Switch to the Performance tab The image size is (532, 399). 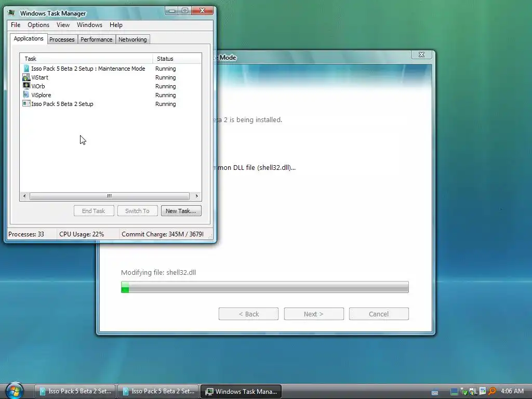[x=96, y=39]
